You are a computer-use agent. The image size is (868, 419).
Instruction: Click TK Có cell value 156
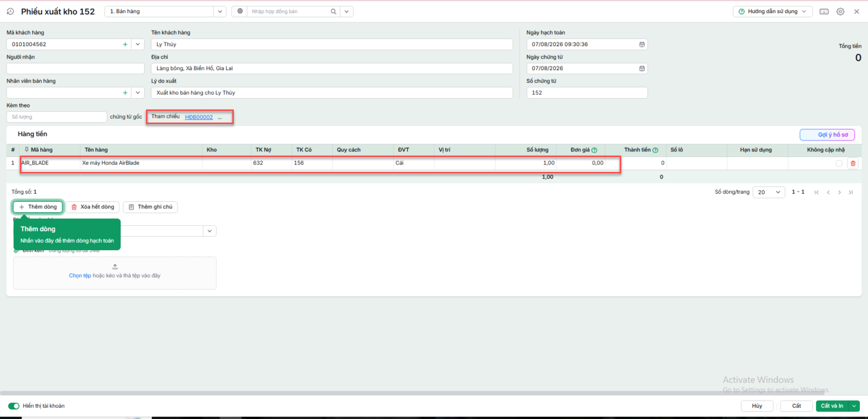pos(312,163)
